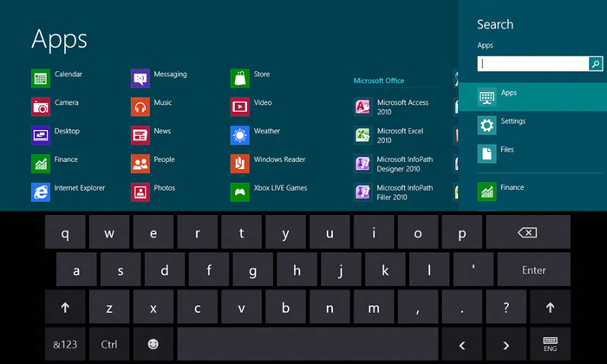This screenshot has width=607, height=364.
Task: Tap the z key
Action: [109, 307]
